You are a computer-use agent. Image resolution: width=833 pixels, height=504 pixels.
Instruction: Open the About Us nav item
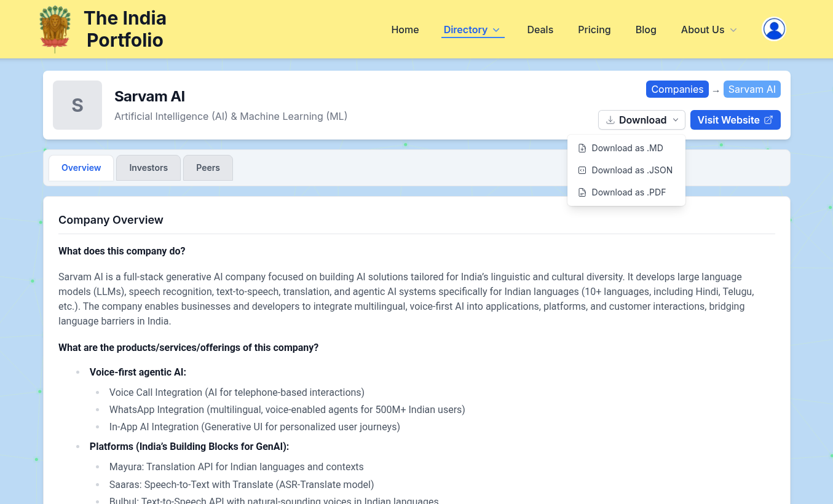[x=709, y=30]
